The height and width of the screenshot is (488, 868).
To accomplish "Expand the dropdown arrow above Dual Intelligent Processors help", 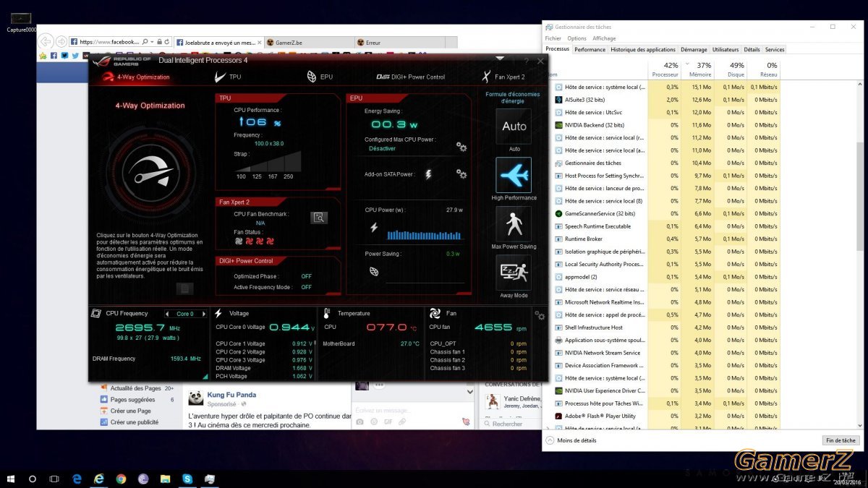I will click(x=500, y=59).
